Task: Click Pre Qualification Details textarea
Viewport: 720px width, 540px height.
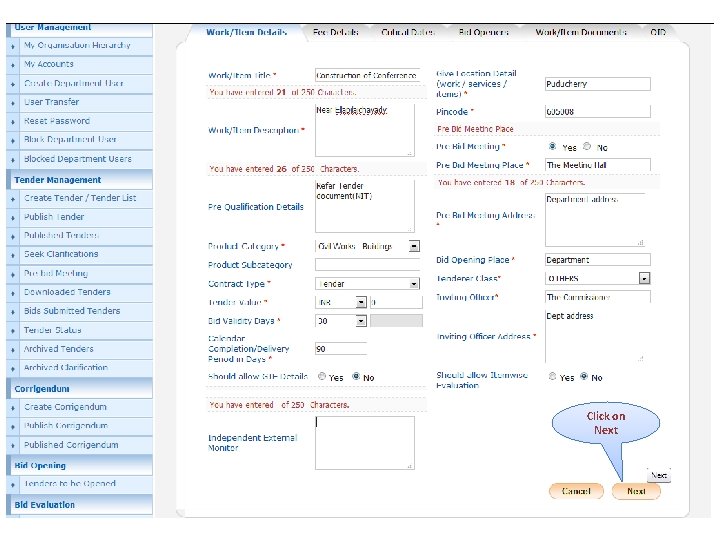Action: (365, 206)
